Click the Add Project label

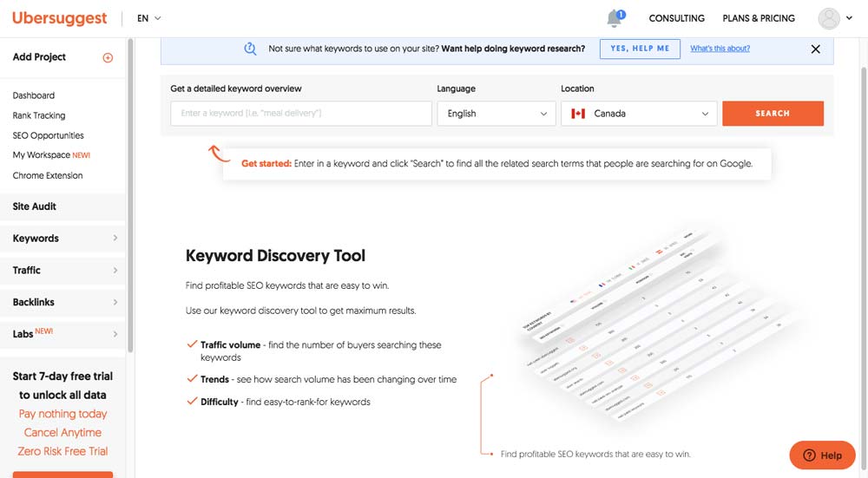pos(39,57)
